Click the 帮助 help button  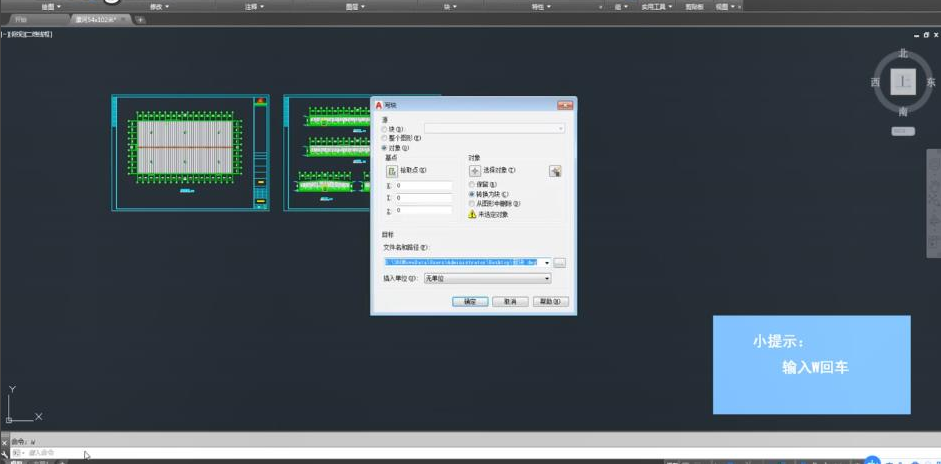point(550,302)
